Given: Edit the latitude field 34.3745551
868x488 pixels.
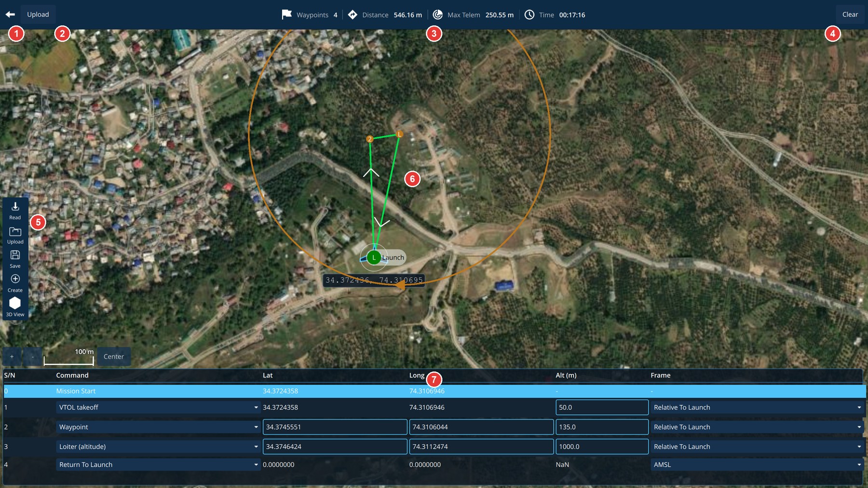Looking at the screenshot, I should 335,427.
